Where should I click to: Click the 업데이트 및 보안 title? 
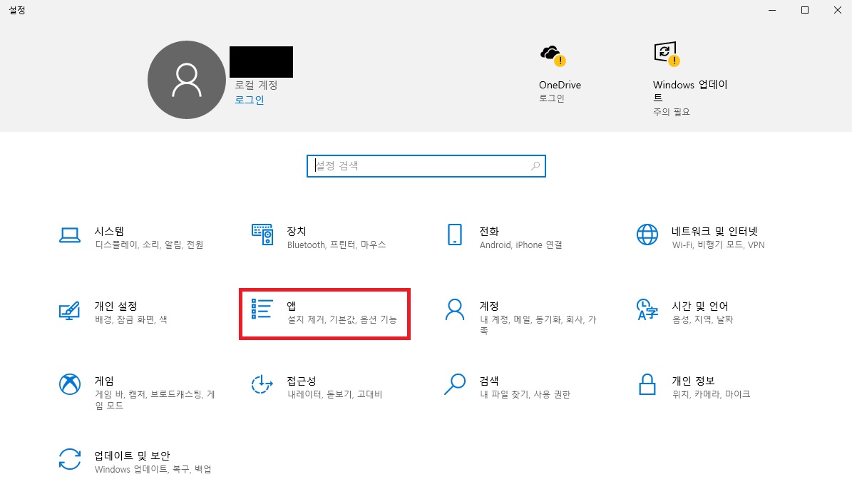(132, 456)
